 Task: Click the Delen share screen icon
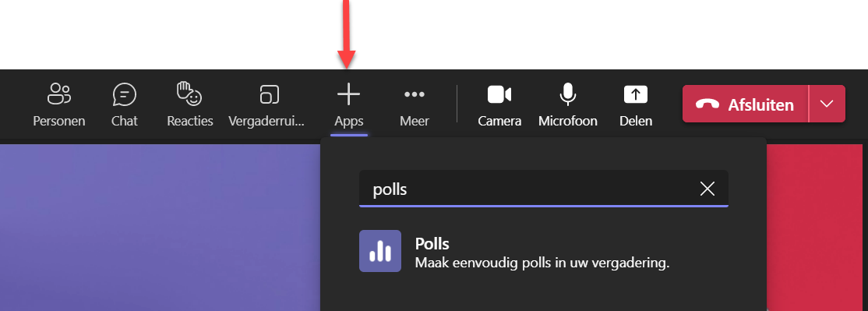point(636,94)
